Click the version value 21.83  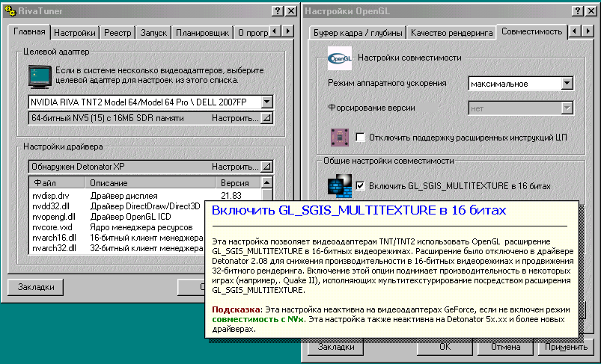[x=231, y=196]
